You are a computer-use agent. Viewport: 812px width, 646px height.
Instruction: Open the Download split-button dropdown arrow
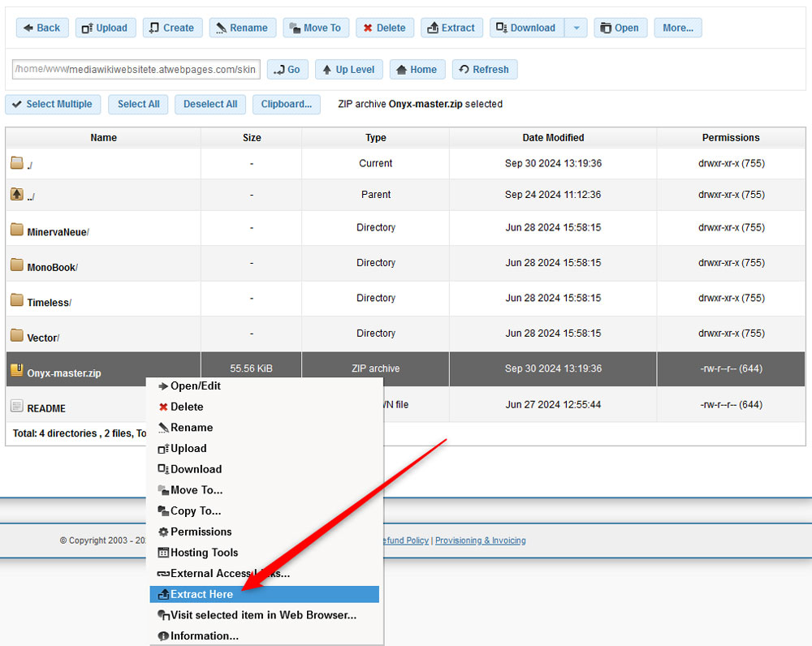coord(577,27)
